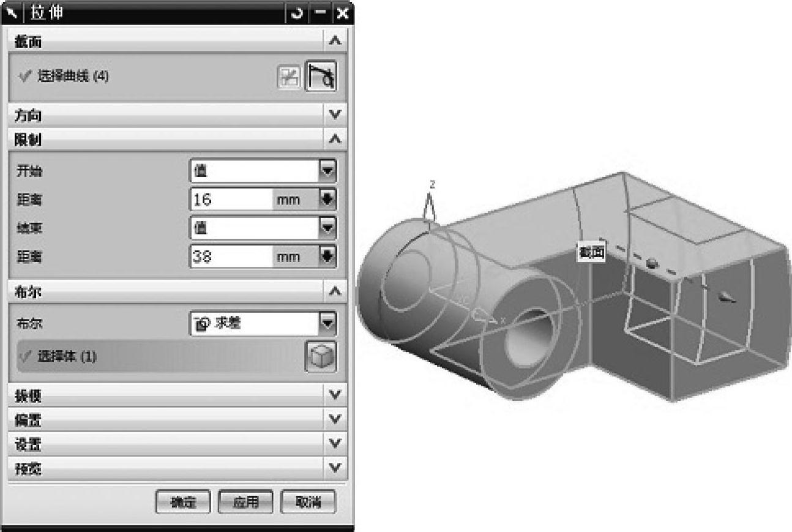Click the round drag handle on dashed line
792x532 pixels.
652,263
